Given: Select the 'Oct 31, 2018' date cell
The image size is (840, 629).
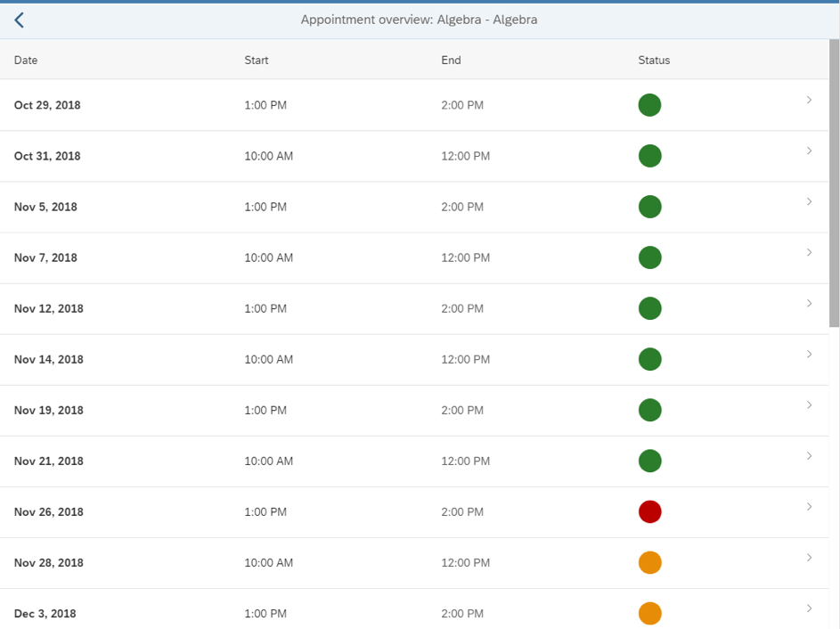Looking at the screenshot, I should click(x=47, y=156).
